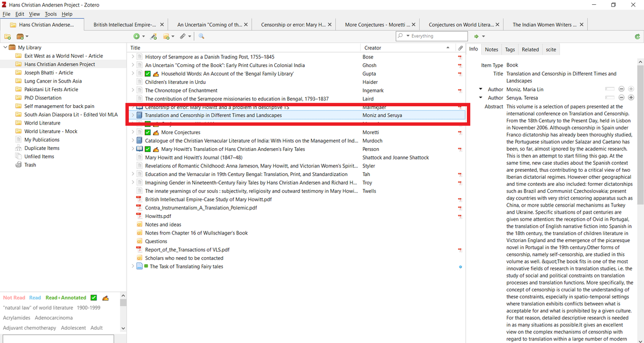Open the PDF icon in the Persson row
The width and height of the screenshot is (644, 343).
(460, 149)
